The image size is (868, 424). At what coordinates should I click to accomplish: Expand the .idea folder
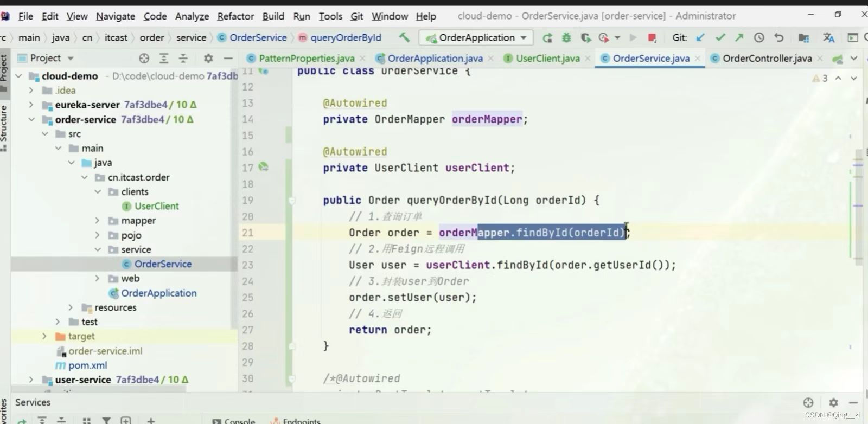(x=31, y=90)
